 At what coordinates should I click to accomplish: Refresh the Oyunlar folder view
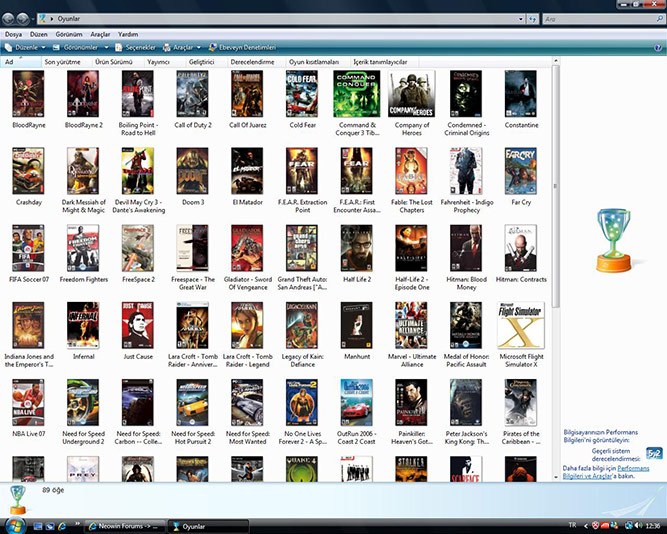click(532, 19)
